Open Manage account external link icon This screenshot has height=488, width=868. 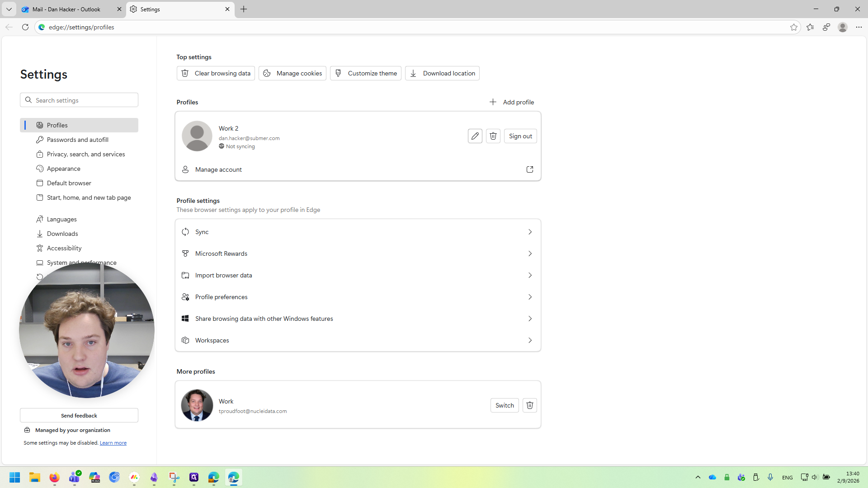click(530, 169)
